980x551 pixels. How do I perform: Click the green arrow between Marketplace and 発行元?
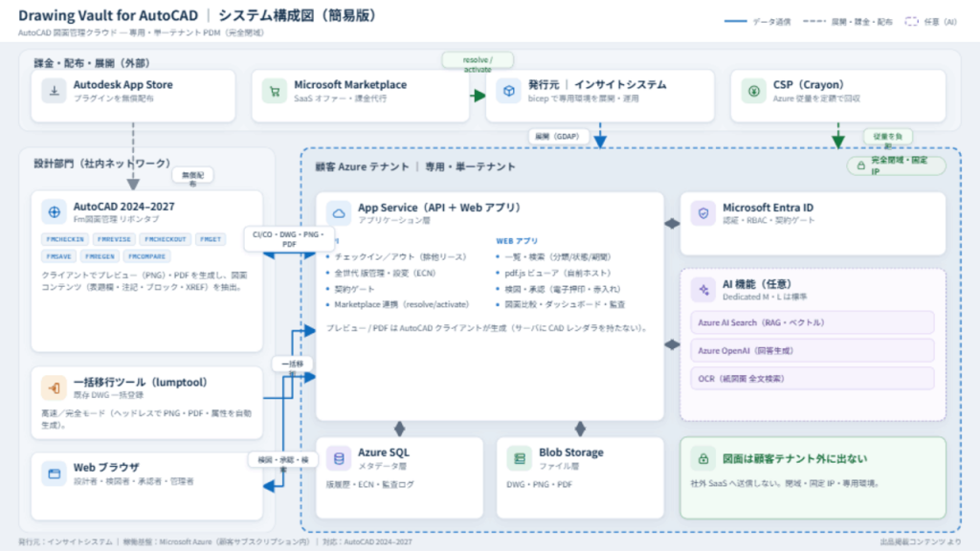(479, 96)
